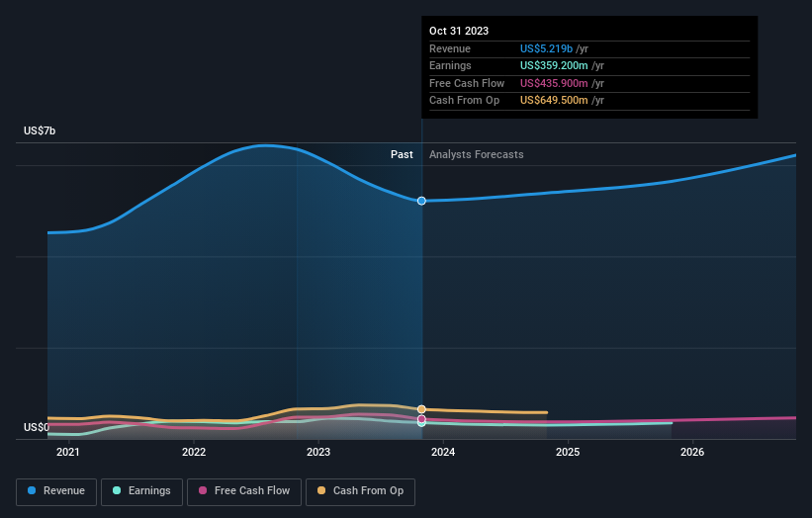Click the Analysts Forecasts label
The height and width of the screenshot is (518, 812).
pos(476,154)
